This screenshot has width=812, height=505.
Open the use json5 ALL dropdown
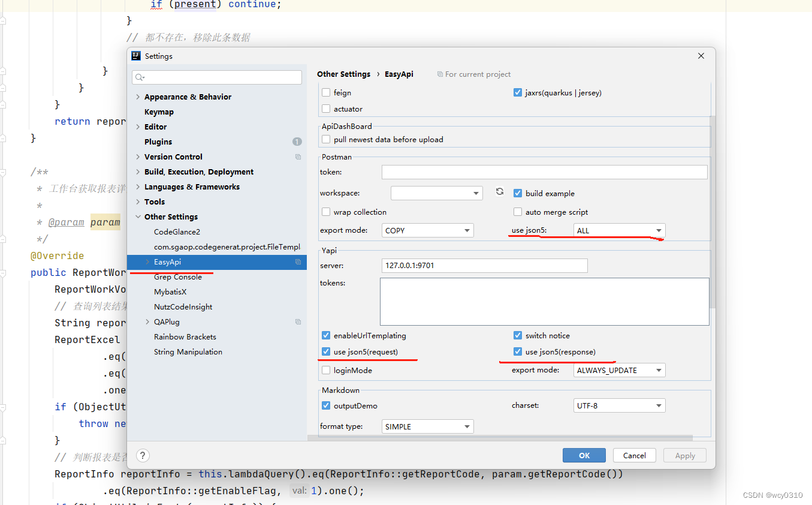(619, 230)
